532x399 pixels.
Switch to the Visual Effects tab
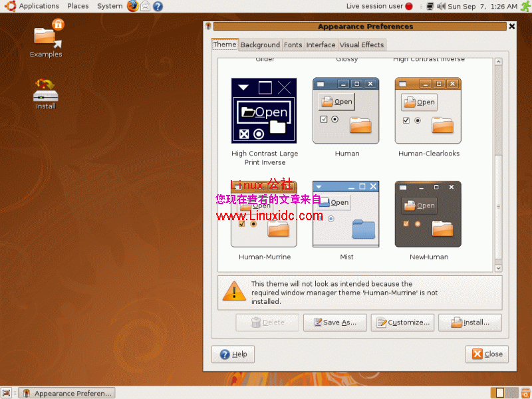coord(361,45)
